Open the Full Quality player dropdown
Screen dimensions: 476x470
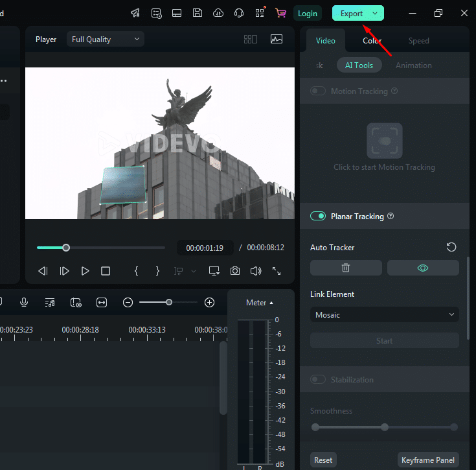point(105,39)
